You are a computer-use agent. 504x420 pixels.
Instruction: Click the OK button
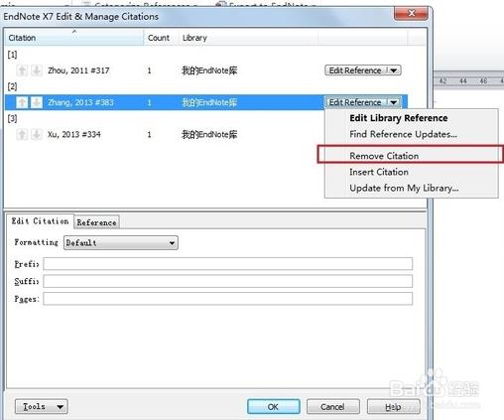(x=274, y=407)
